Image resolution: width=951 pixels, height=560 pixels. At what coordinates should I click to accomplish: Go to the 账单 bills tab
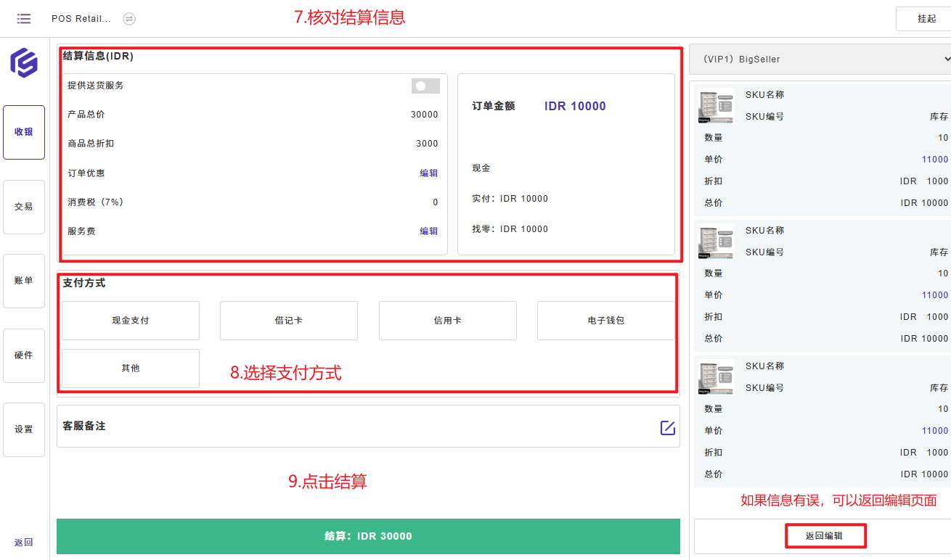[x=24, y=281]
